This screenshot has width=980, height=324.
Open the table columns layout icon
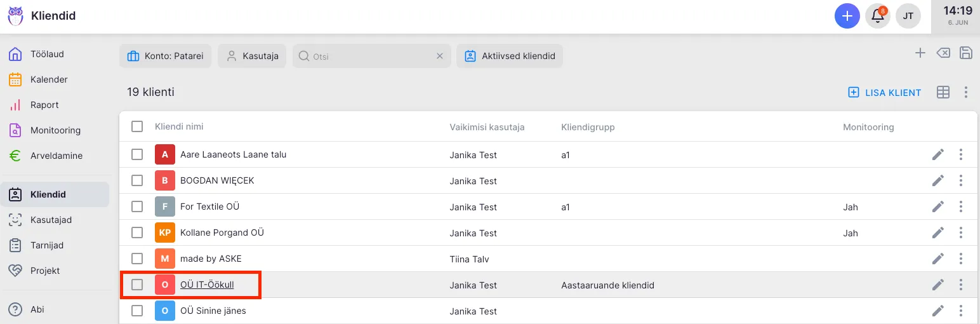943,92
